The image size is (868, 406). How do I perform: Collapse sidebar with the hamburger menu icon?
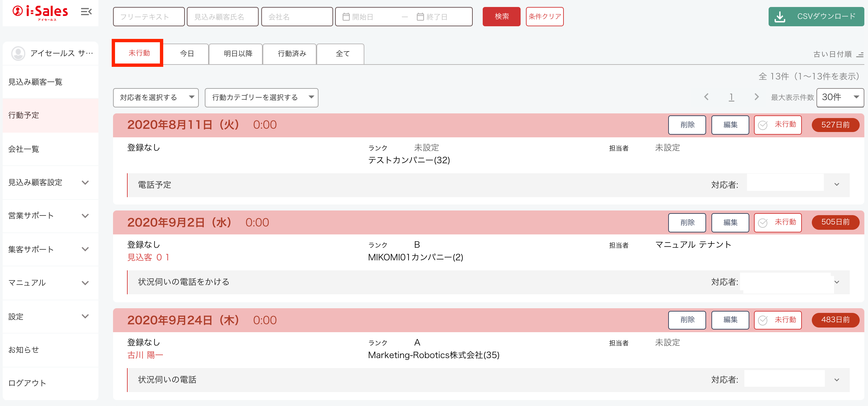pyautogui.click(x=86, y=12)
